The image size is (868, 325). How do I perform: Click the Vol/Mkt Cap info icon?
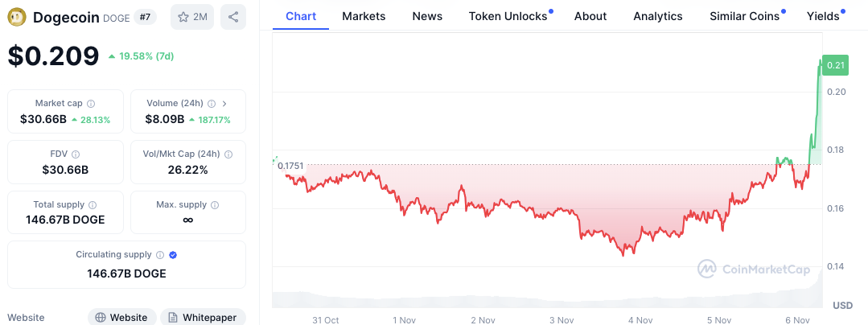click(228, 154)
